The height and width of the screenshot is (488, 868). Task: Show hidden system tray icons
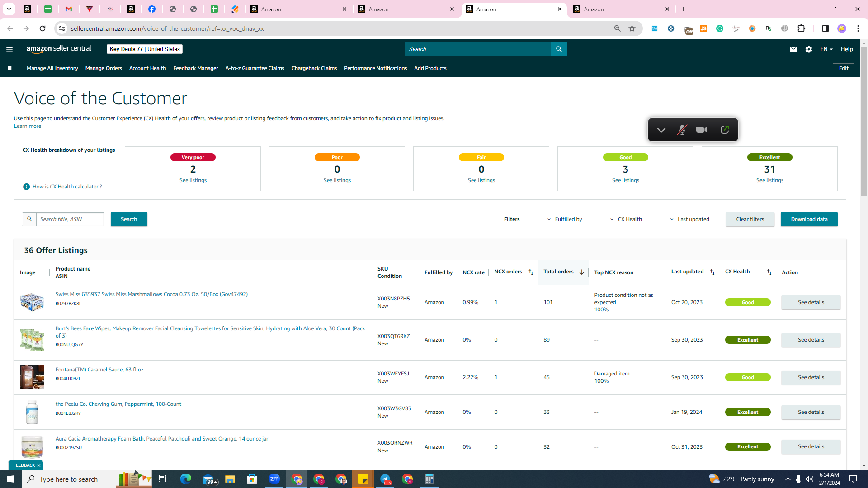tap(788, 479)
